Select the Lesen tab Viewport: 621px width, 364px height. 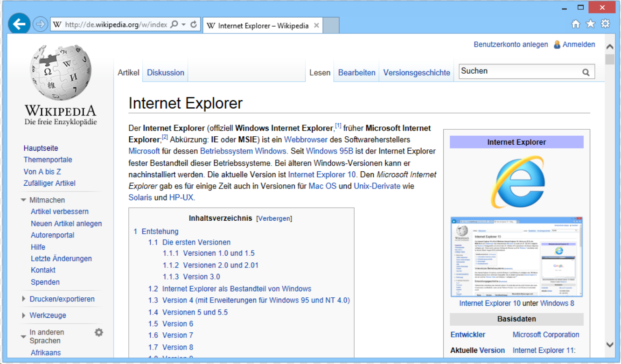[x=320, y=73]
